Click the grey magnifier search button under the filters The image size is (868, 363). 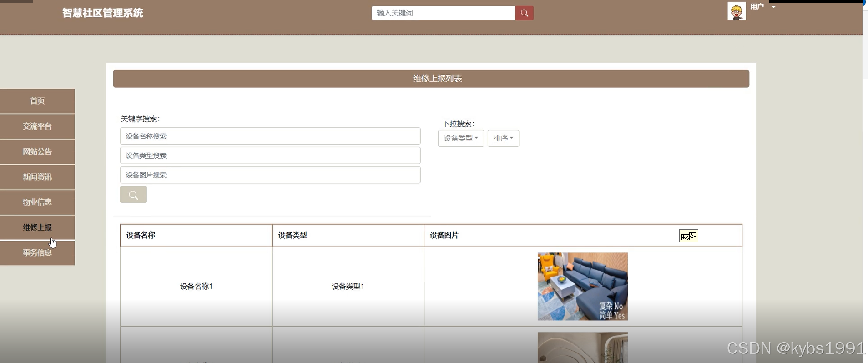pos(133,195)
